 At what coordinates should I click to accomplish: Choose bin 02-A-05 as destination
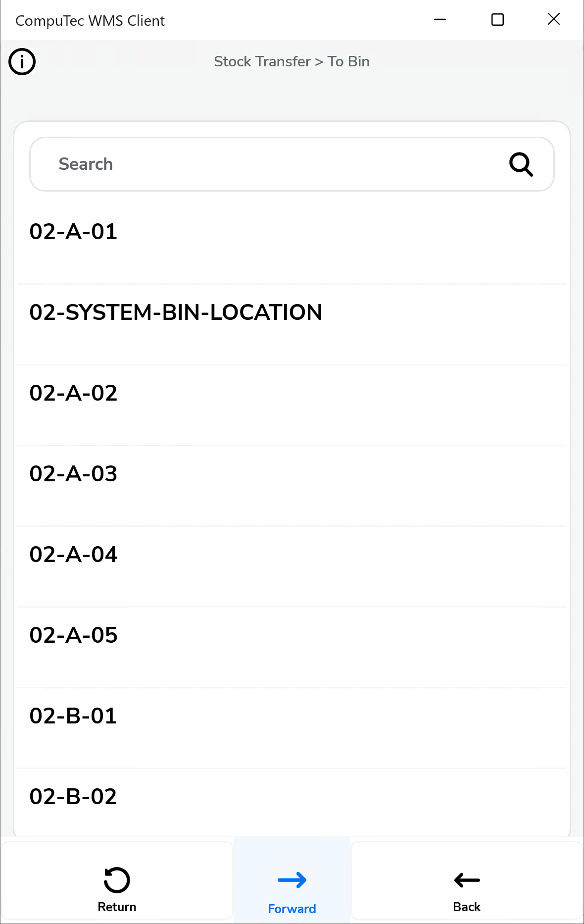coord(74,635)
